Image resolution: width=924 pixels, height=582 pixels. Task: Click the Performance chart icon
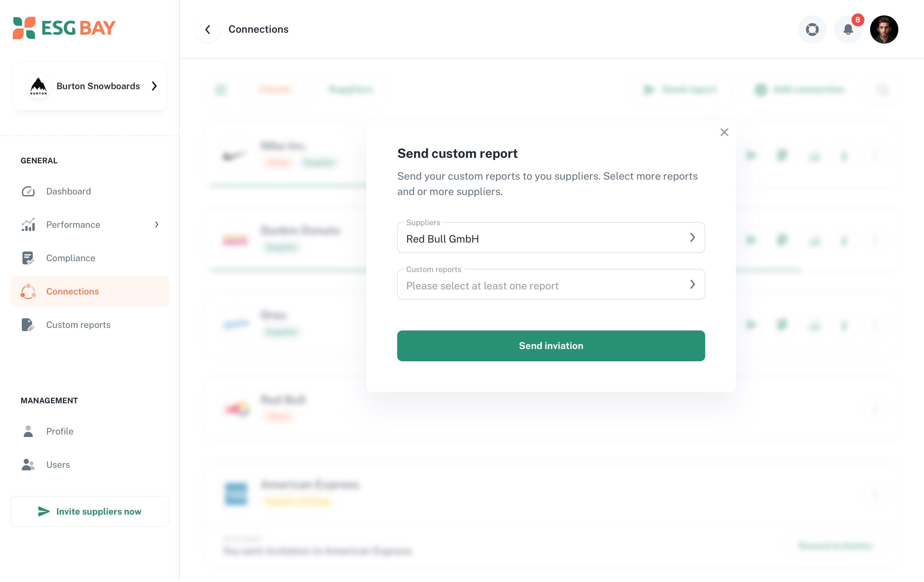(x=28, y=225)
